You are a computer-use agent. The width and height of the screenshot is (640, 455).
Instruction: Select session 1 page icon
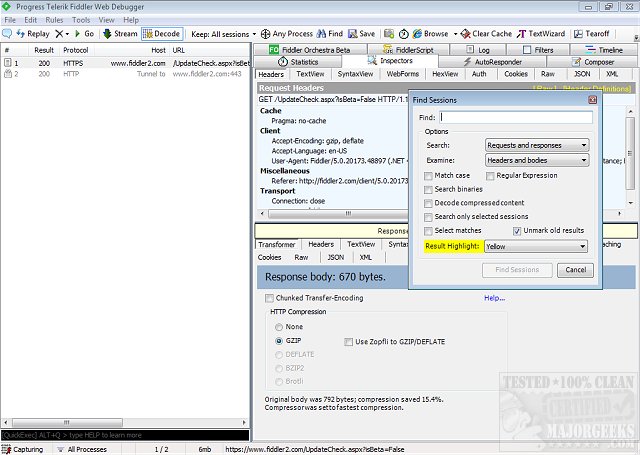7,63
